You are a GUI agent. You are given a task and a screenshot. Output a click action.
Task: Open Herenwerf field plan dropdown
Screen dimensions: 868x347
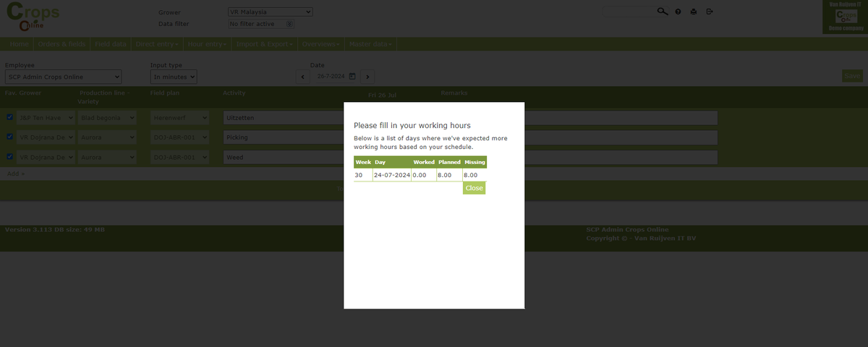(x=180, y=117)
